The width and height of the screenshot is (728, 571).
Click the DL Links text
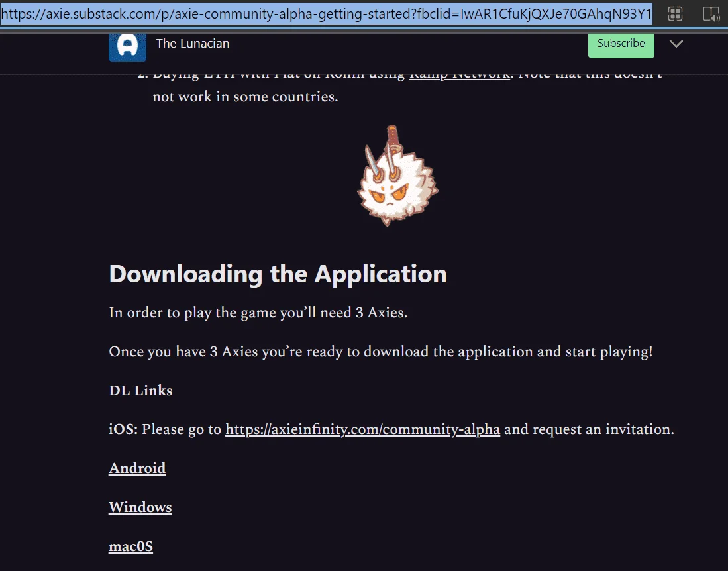[x=140, y=390]
